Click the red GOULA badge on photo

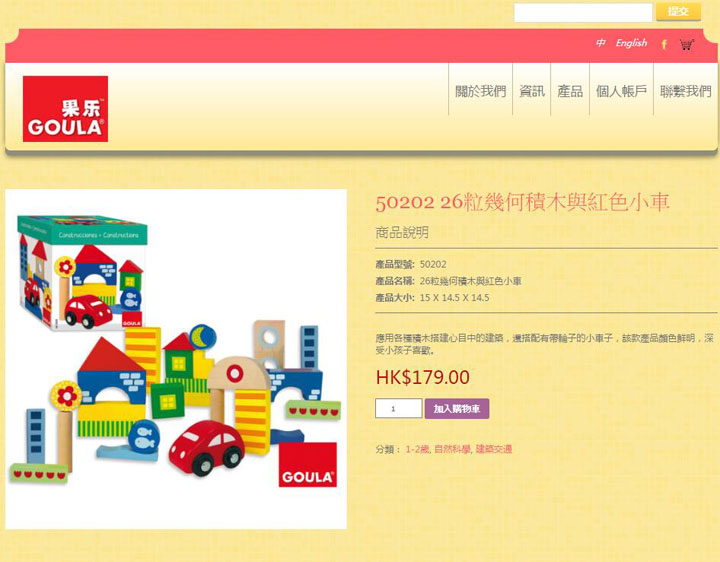pos(308,464)
